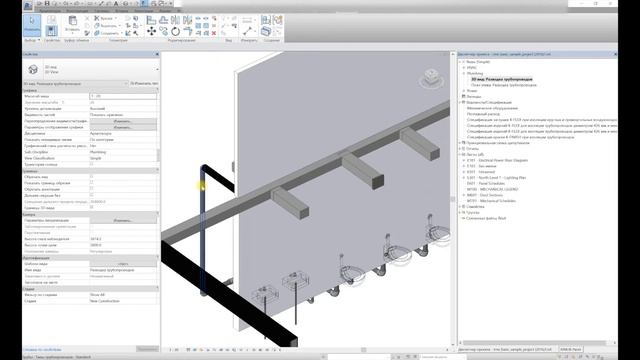
Task: Expand the Power node in Project Browser
Action: click(x=464, y=91)
